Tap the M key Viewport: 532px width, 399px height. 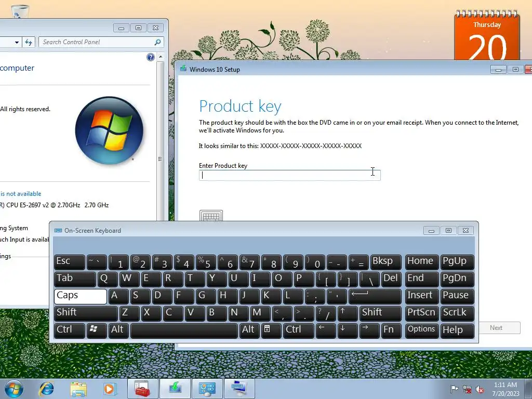[x=260, y=313]
